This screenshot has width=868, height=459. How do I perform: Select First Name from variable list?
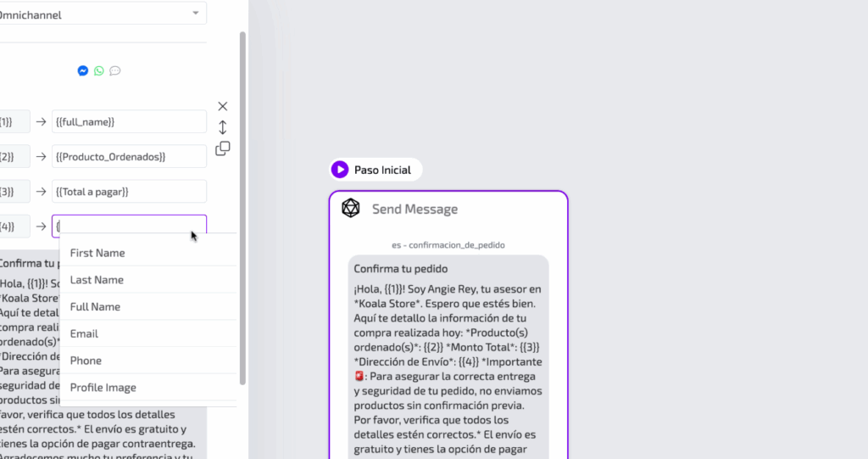pos(97,253)
